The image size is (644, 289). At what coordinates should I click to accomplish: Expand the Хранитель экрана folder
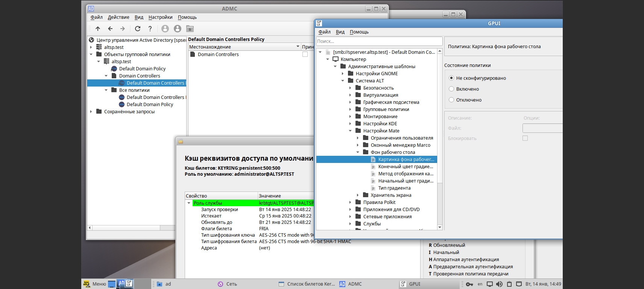tap(358, 195)
